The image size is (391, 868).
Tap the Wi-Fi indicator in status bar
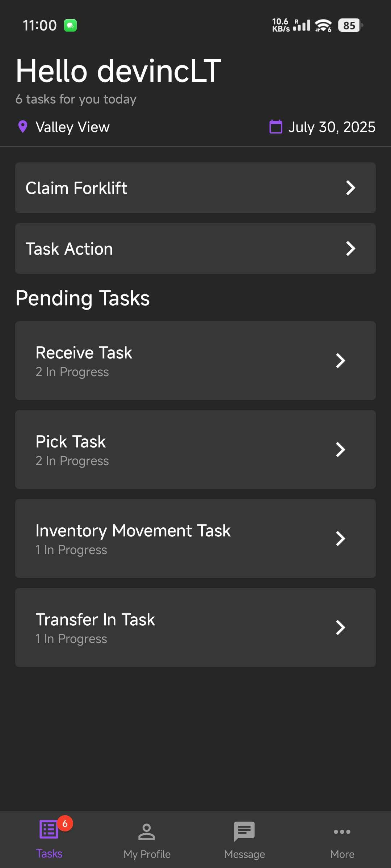(x=323, y=25)
